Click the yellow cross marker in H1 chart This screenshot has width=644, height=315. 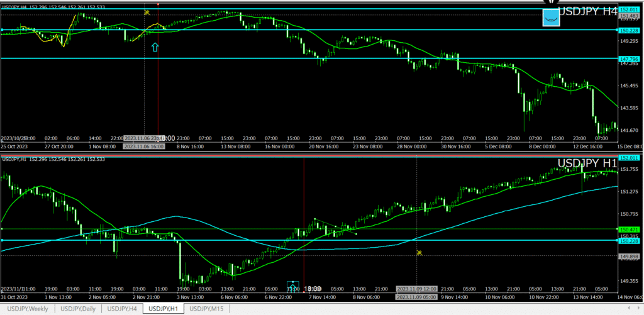(419, 253)
